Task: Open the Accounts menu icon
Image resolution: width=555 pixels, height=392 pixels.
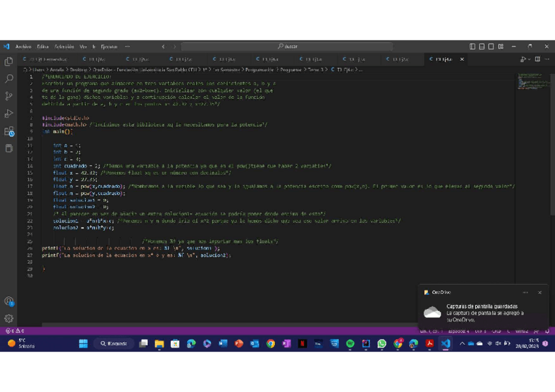Action: coord(9,301)
